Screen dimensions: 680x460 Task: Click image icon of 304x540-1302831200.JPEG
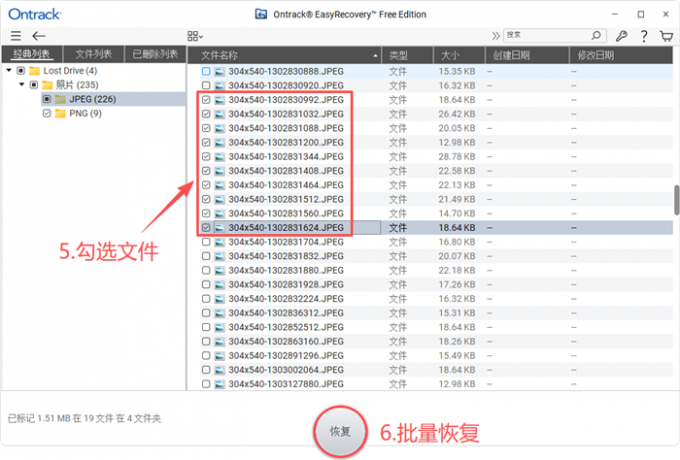pyautogui.click(x=220, y=142)
